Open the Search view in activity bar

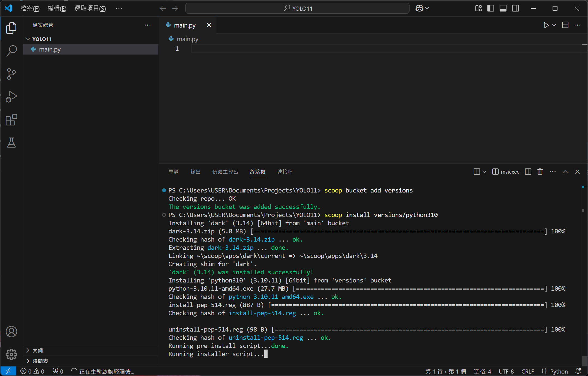pyautogui.click(x=11, y=51)
